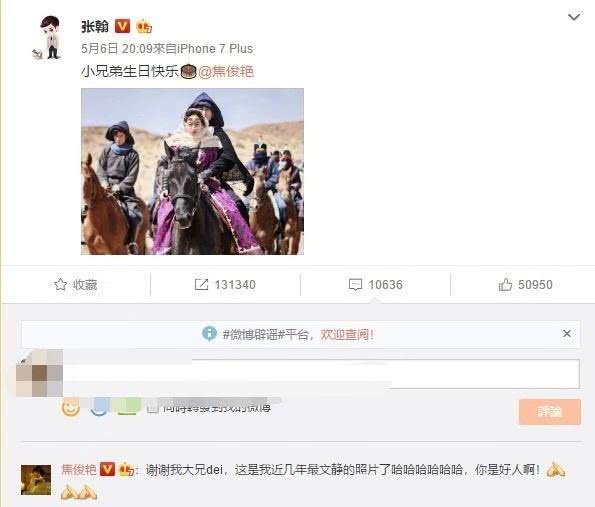Click inside the comment text box
595x507 pixels.
coord(321,374)
